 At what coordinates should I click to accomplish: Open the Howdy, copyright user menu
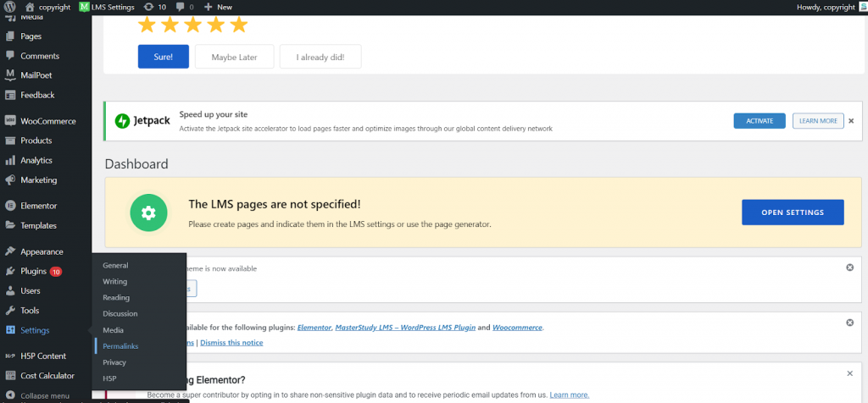click(x=829, y=7)
